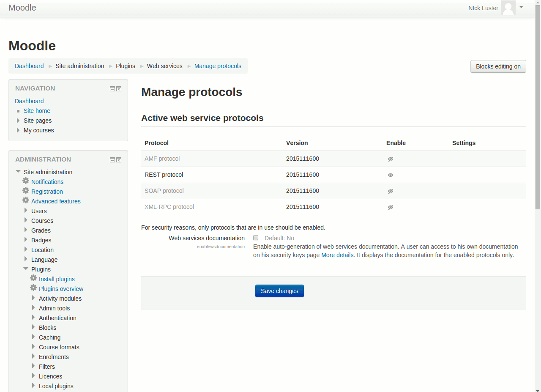Expand the Users tree node
The image size is (541, 392).
26,211
